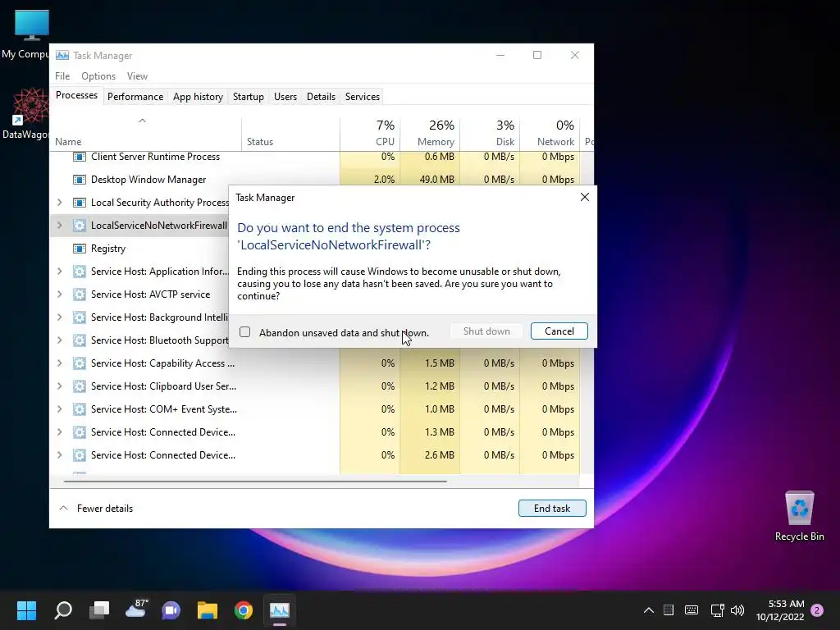Click Service Host: Capability Access gear icon
840x630 pixels.
click(x=80, y=363)
